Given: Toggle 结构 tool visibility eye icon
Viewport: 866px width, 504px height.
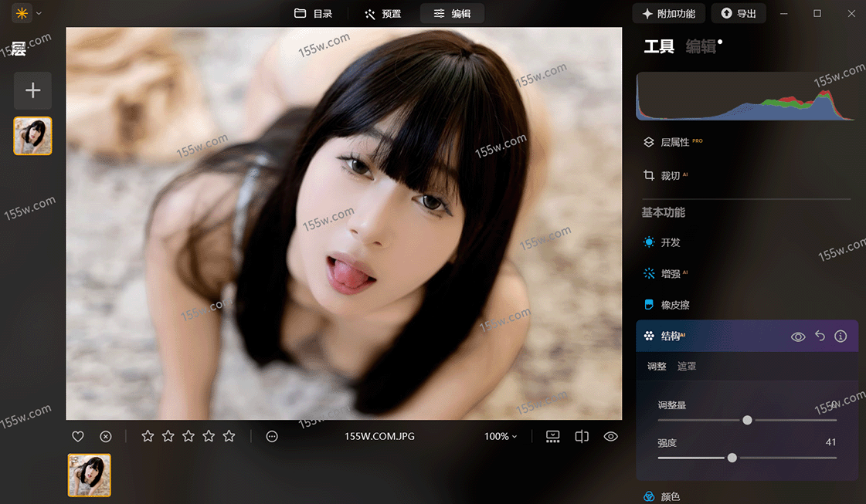Looking at the screenshot, I should [798, 337].
